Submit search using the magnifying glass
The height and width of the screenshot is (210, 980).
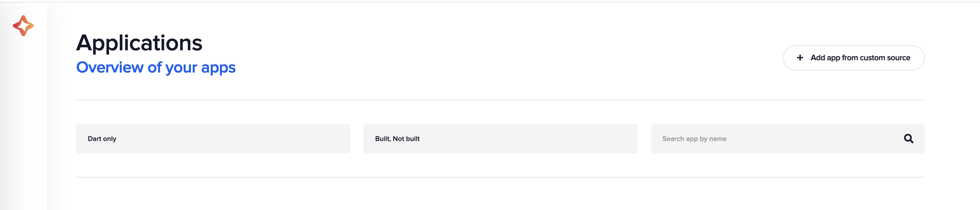[909, 138]
